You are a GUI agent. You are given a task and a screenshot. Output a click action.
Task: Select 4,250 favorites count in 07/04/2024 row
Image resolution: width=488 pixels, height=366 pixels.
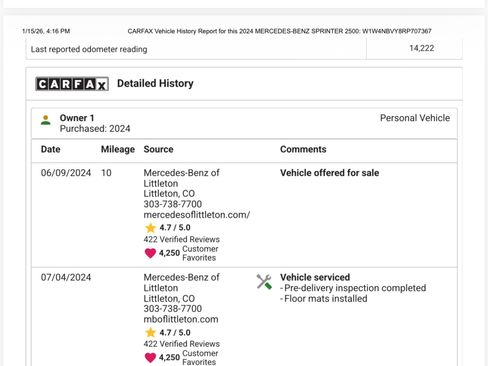(x=169, y=357)
